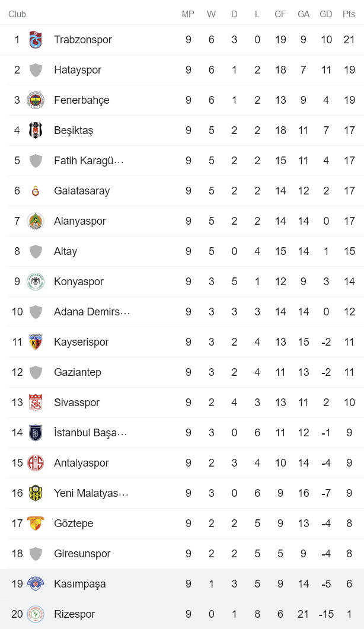Select the Konyaspor club logo
This screenshot has height=629, width=364.
coord(36,282)
